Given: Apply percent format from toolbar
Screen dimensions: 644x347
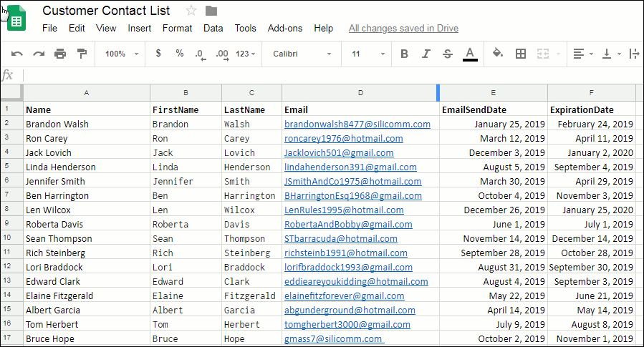Looking at the screenshot, I should [180, 54].
